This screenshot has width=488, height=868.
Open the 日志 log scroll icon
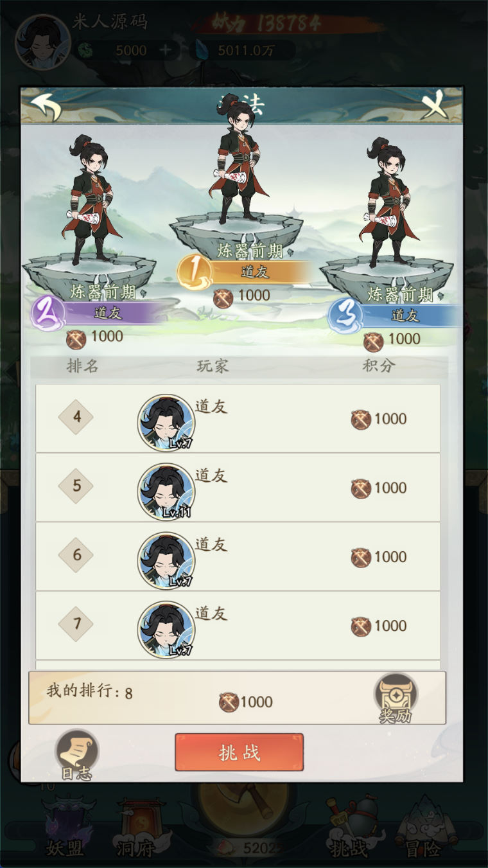point(76,755)
